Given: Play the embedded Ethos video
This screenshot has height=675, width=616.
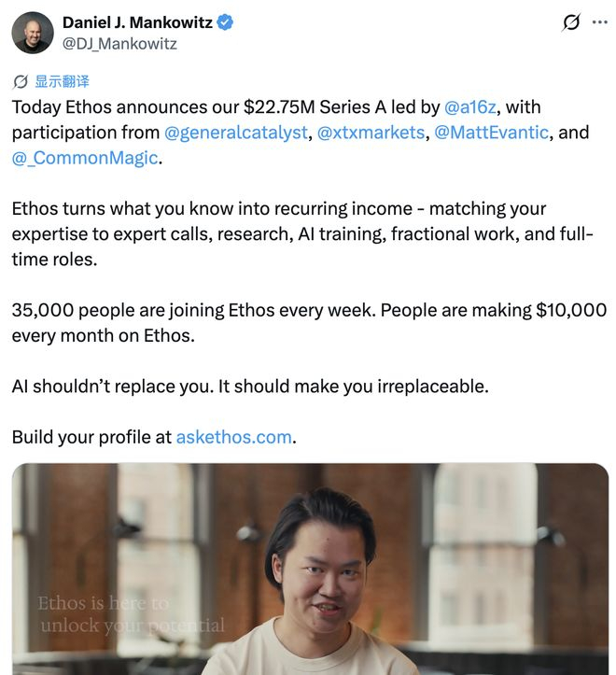Looking at the screenshot, I should tap(310, 570).
